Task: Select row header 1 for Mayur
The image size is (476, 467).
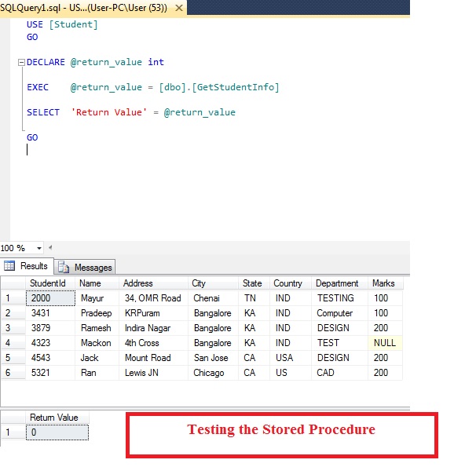Action: point(13,298)
